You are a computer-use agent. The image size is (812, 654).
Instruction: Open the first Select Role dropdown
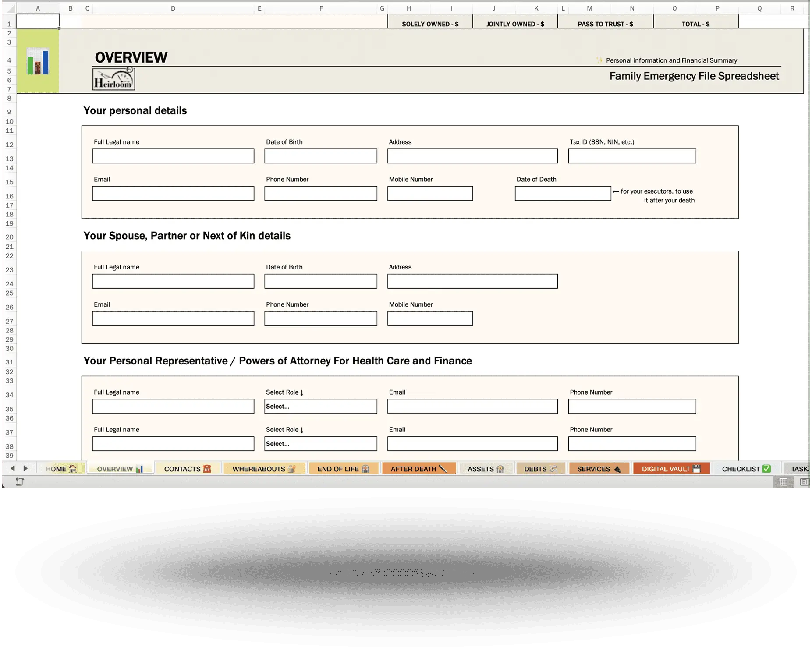pos(320,406)
